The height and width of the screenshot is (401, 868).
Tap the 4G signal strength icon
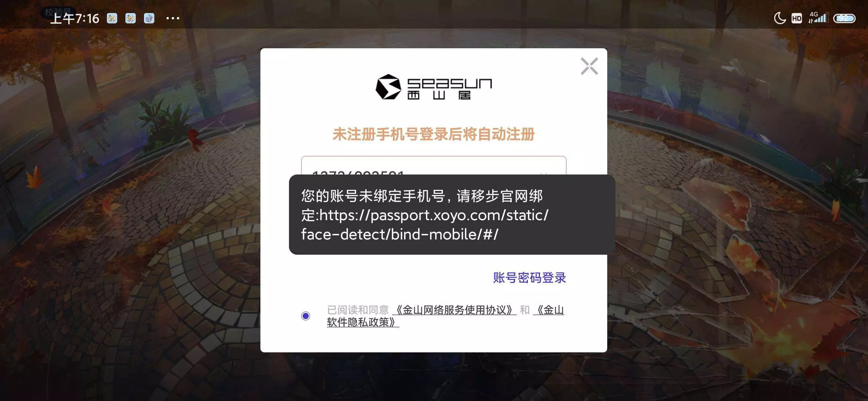click(818, 17)
